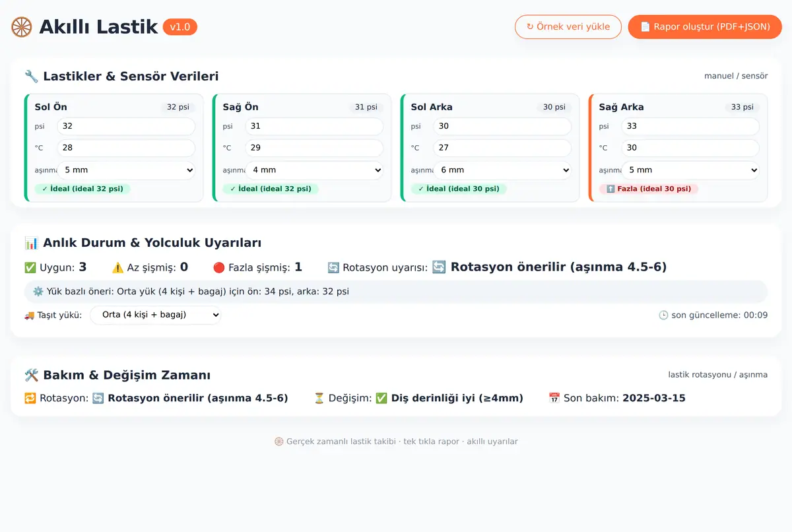Image resolution: width=792 pixels, height=532 pixels.
Task: Open the Taşıt yükü load dropdown
Action: (156, 315)
